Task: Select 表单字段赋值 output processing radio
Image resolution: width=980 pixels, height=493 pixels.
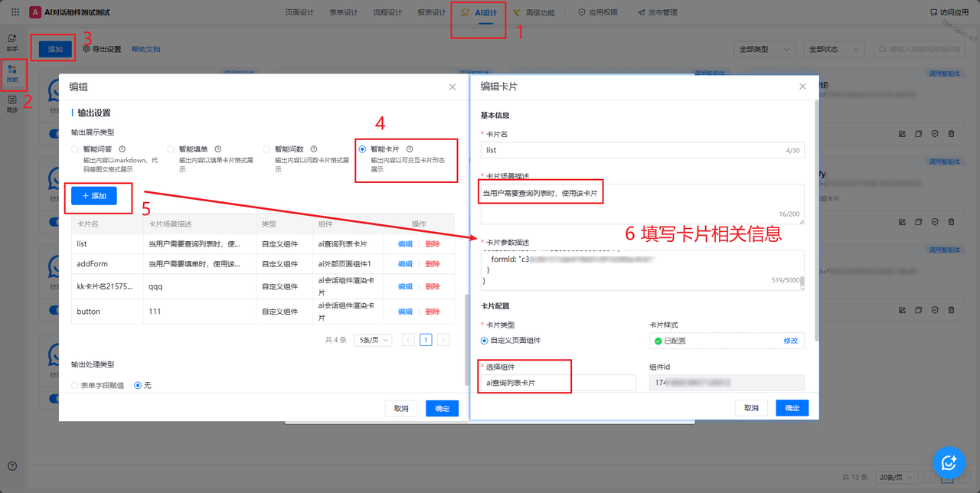Action: pyautogui.click(x=75, y=386)
